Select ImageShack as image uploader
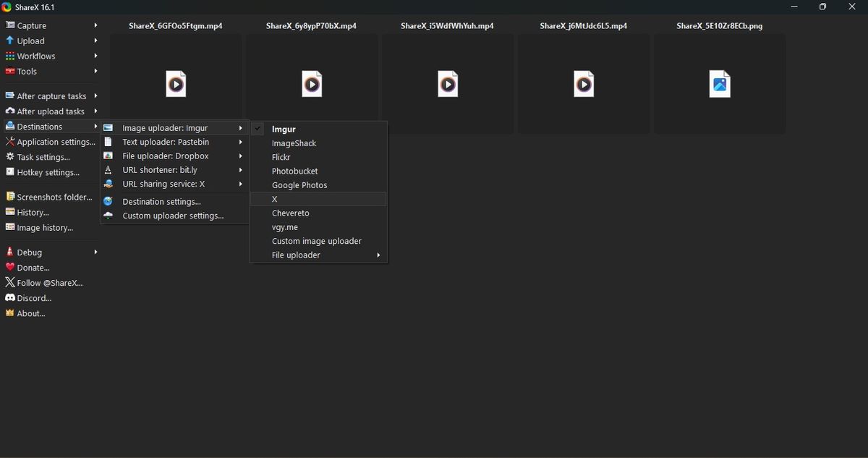This screenshot has height=458, width=868. point(318,143)
